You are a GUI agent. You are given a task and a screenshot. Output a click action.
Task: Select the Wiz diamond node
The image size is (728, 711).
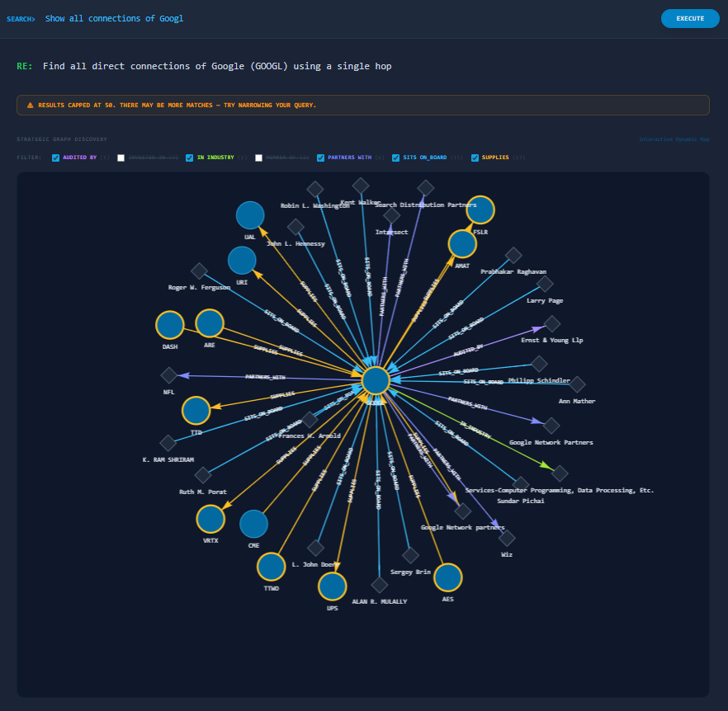(x=507, y=539)
